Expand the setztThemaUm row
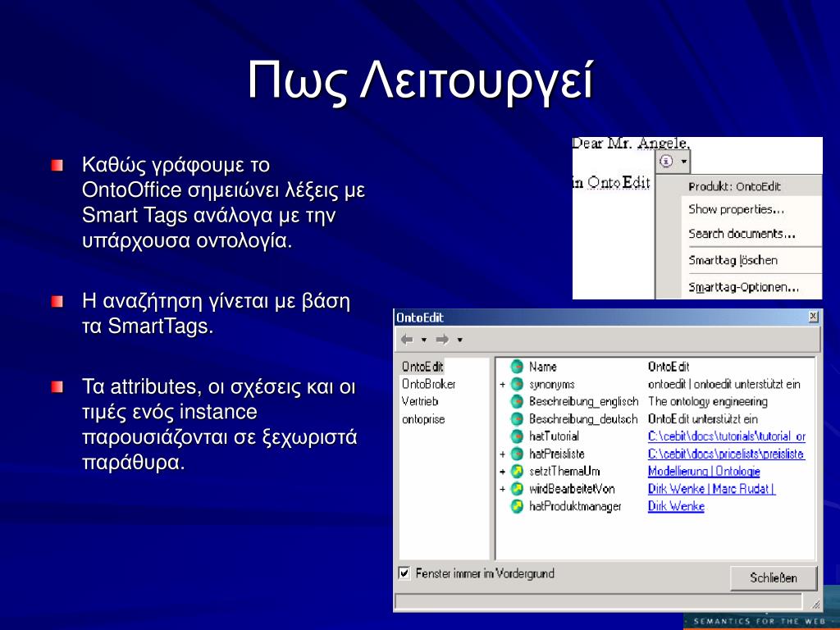This screenshot has height=630, width=840. pos(503,472)
